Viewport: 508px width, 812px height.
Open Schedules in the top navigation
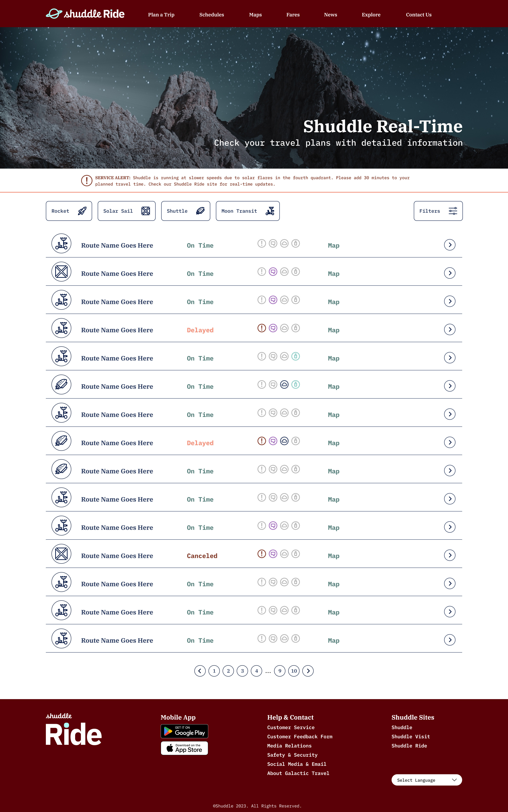coord(211,15)
